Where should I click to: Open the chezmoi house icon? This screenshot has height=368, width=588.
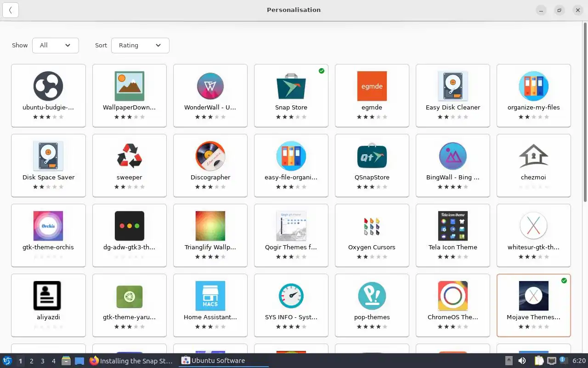[534, 156]
